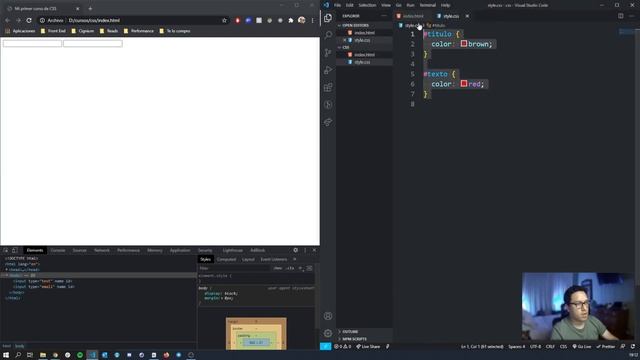Open Chrome extensions puzzle icon
This screenshot has width=640, height=360.
pyautogui.click(x=291, y=20)
